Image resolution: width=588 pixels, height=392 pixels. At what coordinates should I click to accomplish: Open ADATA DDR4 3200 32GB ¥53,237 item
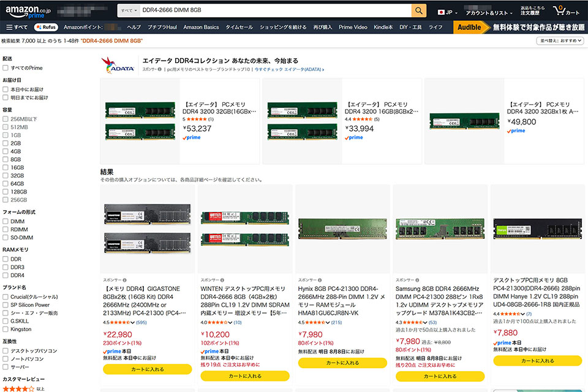[x=180, y=121]
